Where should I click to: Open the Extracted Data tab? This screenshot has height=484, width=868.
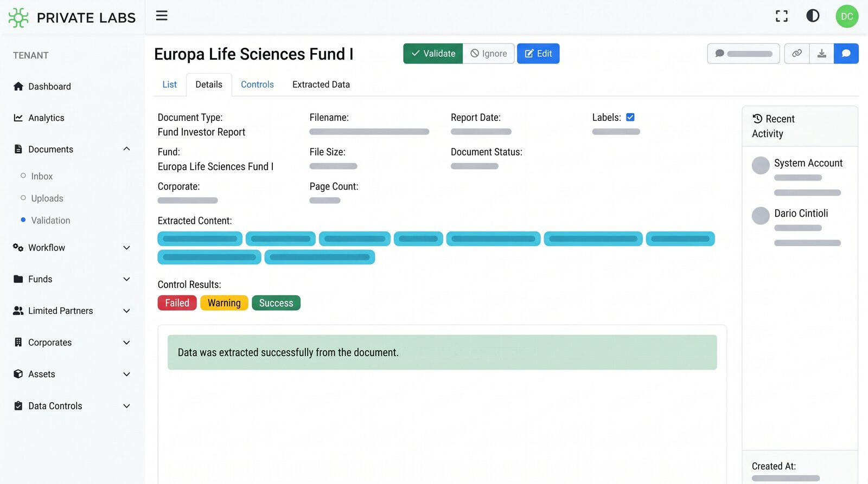click(x=321, y=85)
